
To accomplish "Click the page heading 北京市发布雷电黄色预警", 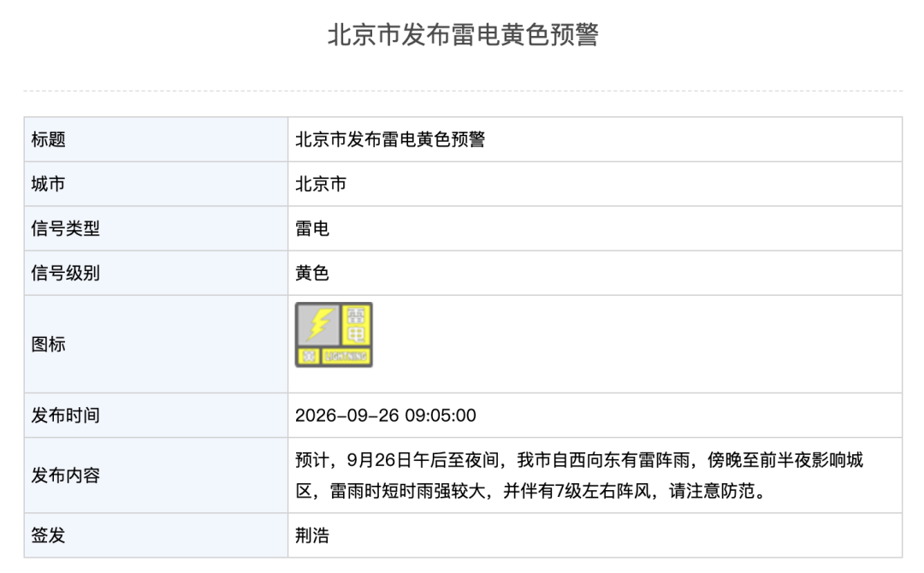I will click(x=463, y=34).
